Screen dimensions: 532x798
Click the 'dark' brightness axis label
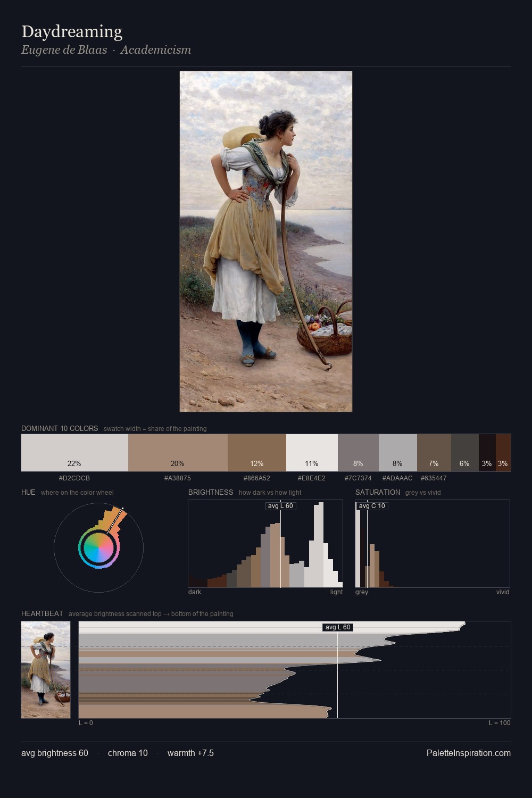(195, 592)
